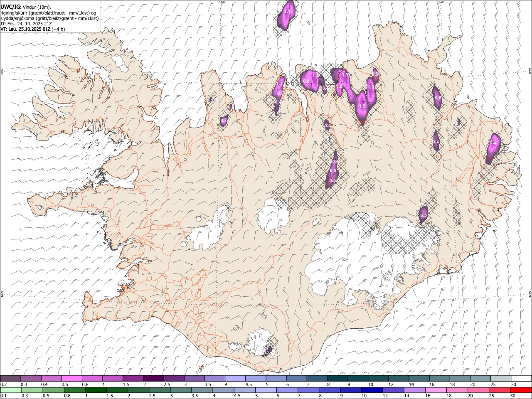The height and width of the screenshot is (399, 532).
Task: Click the 0.8 precipitation value on north coast
Action: click(x=307, y=81)
